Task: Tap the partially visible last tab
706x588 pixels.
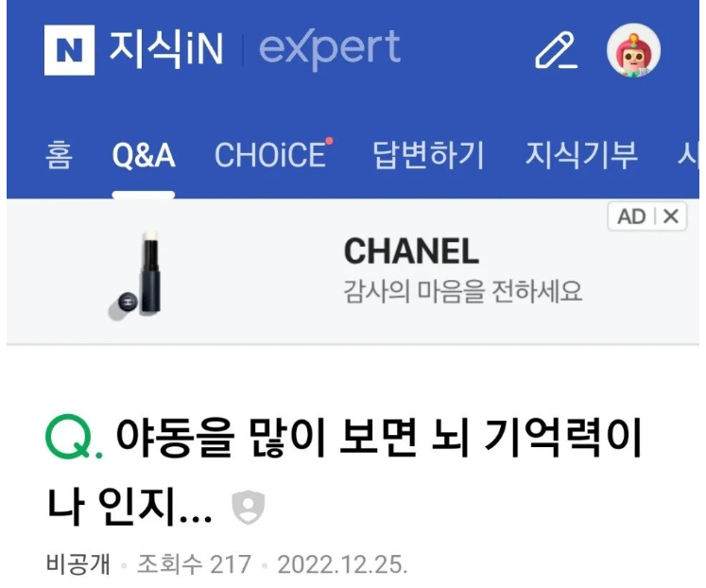Action: (x=688, y=155)
